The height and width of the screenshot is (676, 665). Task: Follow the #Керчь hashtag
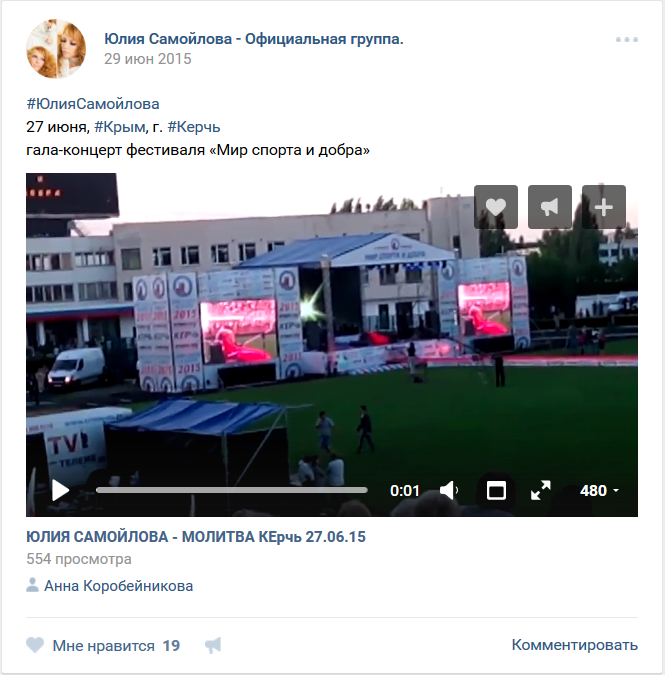pyautogui.click(x=194, y=127)
